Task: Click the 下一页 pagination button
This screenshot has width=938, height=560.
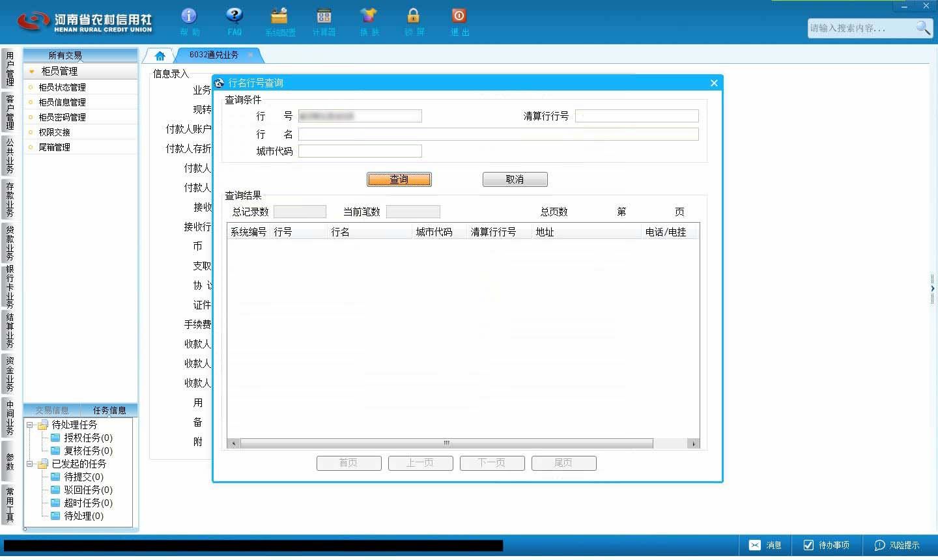Action: pyautogui.click(x=492, y=462)
